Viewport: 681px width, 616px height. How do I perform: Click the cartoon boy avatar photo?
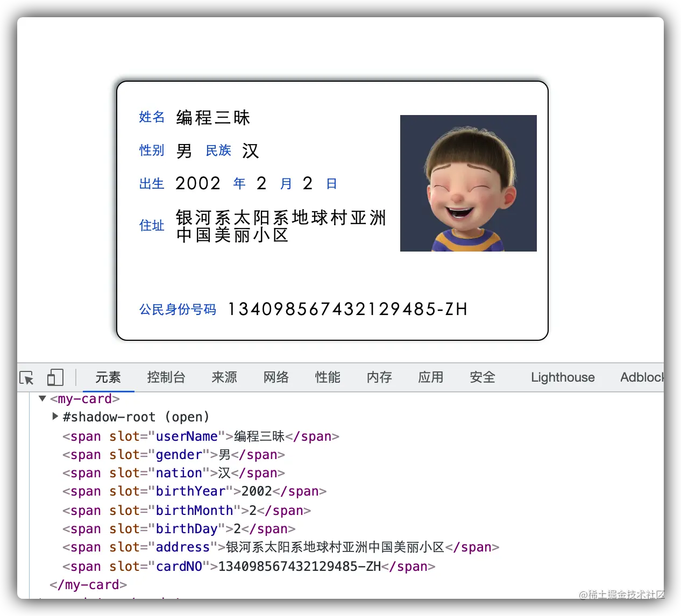coord(469,183)
